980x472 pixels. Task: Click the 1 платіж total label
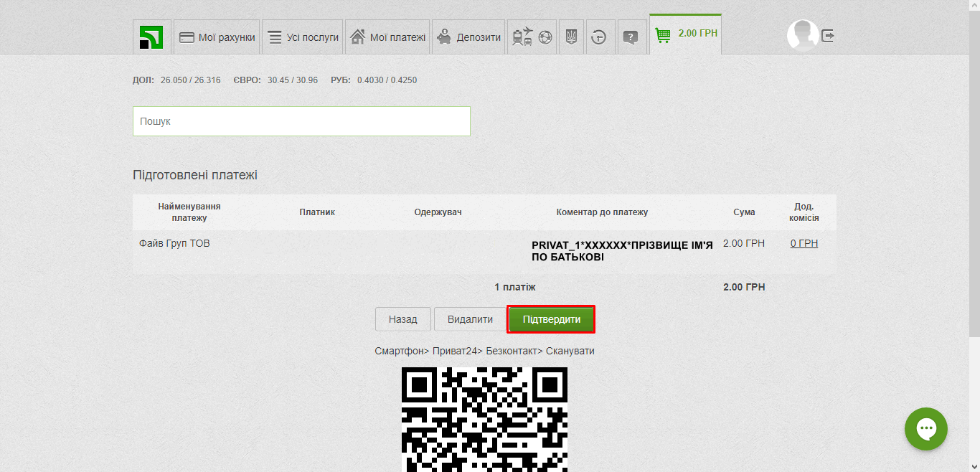click(x=515, y=287)
